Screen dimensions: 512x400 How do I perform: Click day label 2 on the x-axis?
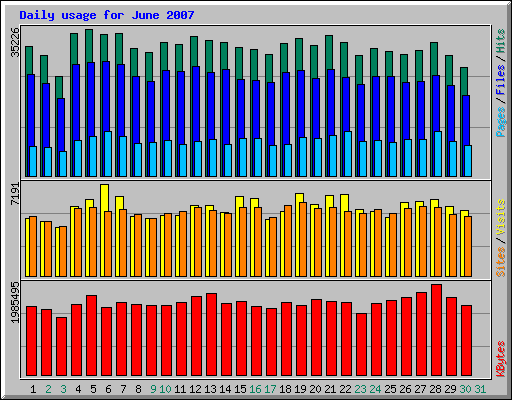(48, 389)
